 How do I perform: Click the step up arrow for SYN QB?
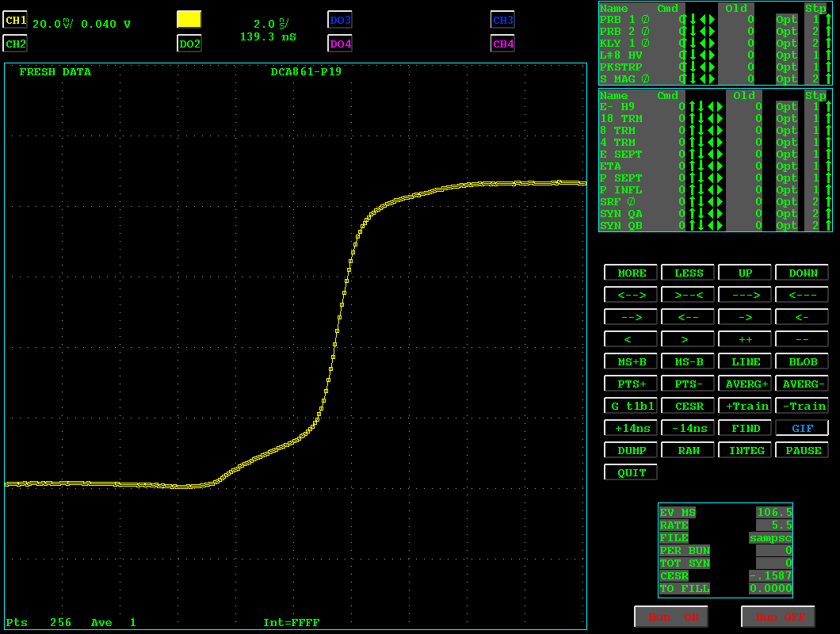click(828, 226)
